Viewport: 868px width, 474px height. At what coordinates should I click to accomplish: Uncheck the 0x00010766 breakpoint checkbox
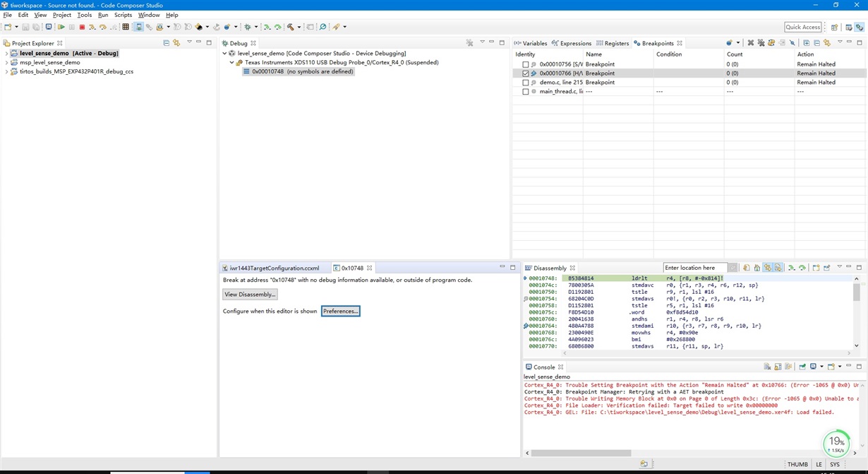click(525, 73)
